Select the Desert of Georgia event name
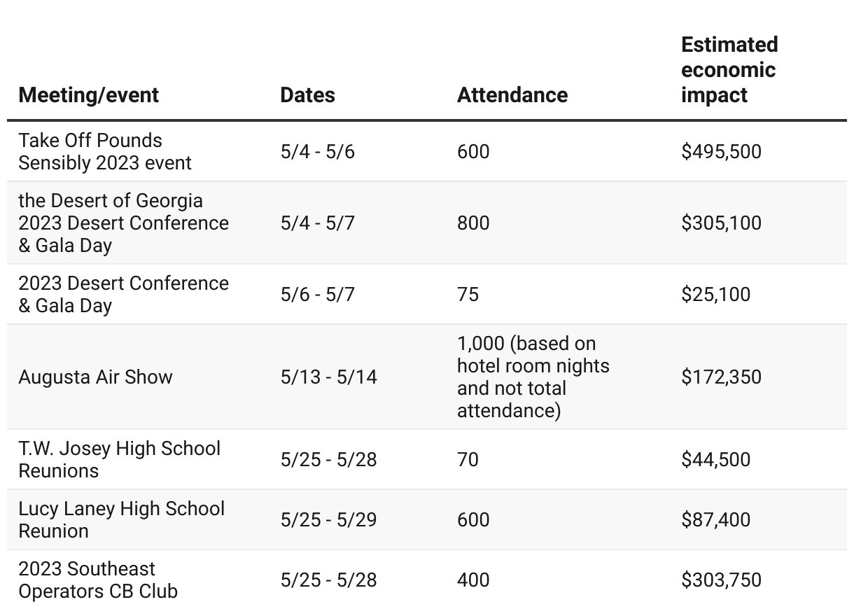 (x=124, y=223)
